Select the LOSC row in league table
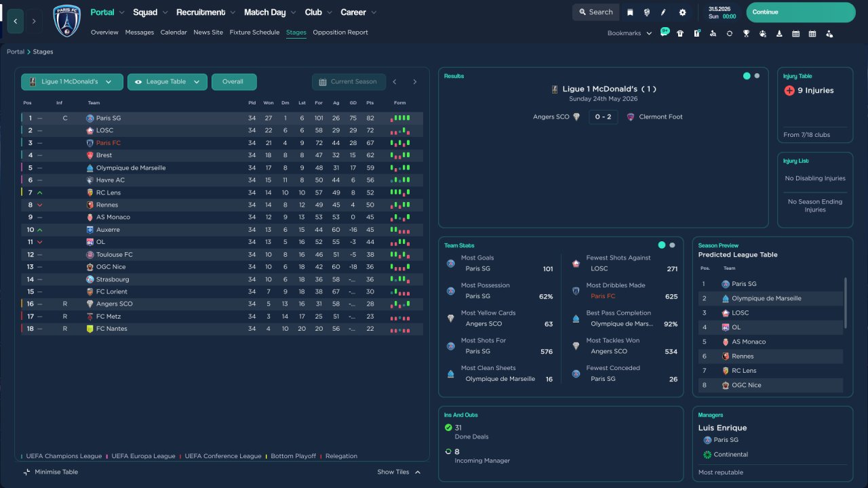 click(x=222, y=130)
